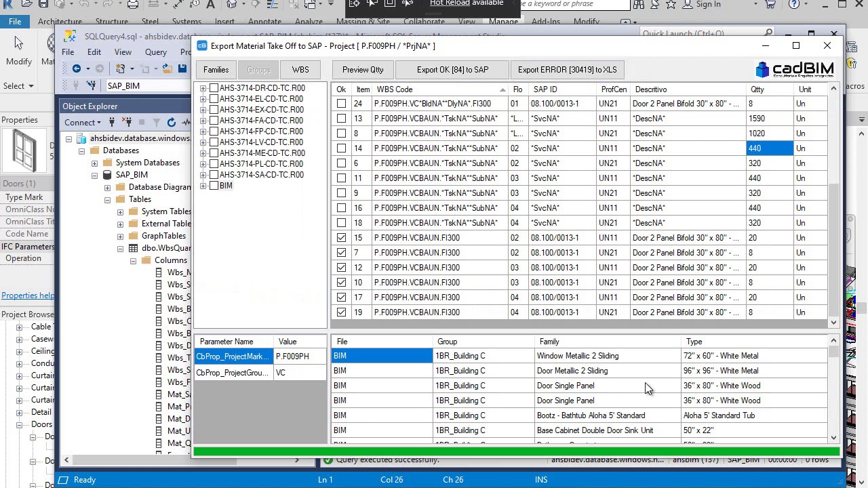Viewport: 868px width, 488px height.
Task: Uncheck the Ok checkbox for item 19
Action: pos(341,312)
